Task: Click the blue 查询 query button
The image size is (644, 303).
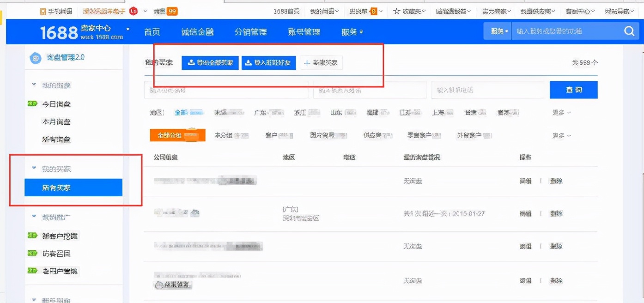Action: [573, 90]
